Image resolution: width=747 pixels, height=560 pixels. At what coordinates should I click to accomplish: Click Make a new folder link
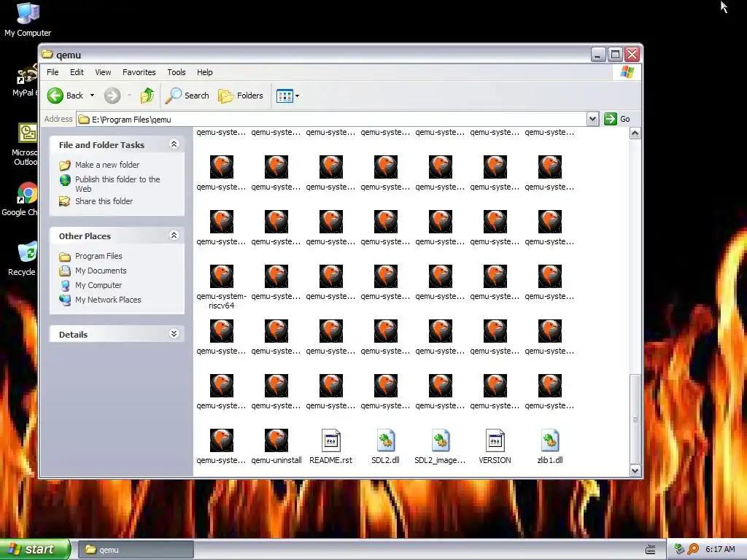point(107,165)
